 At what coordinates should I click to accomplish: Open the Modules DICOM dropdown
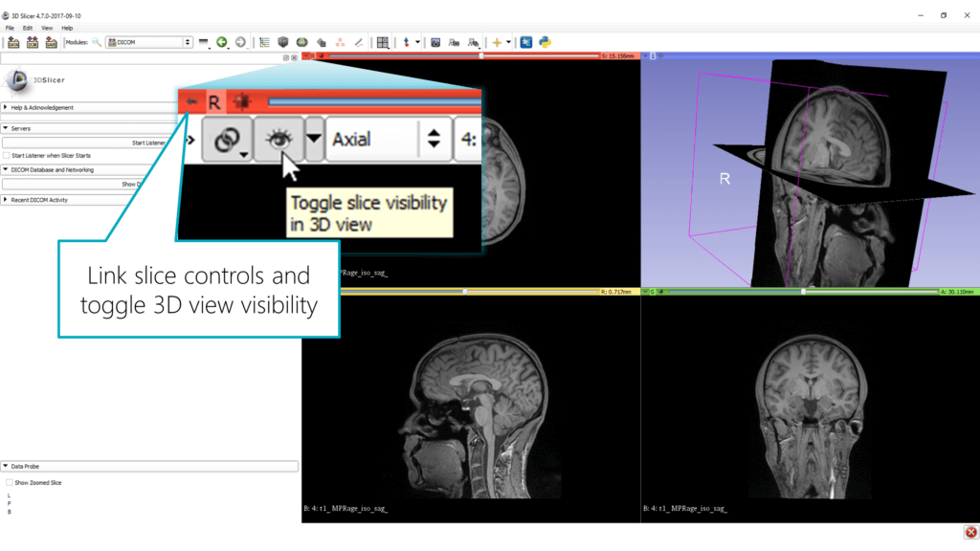click(x=149, y=42)
